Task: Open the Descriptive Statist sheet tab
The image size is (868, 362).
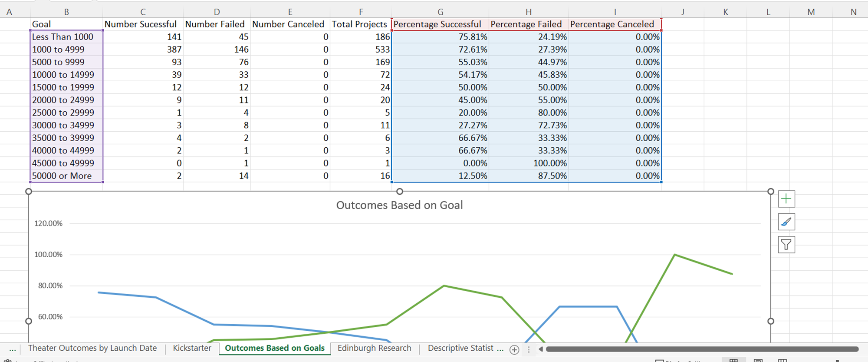Action: coord(460,348)
